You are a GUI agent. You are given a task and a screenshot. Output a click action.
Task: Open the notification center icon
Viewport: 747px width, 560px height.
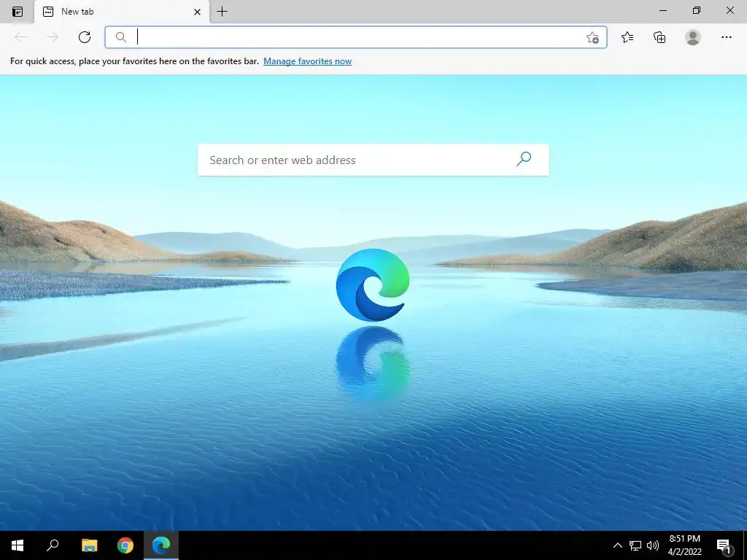click(724, 546)
